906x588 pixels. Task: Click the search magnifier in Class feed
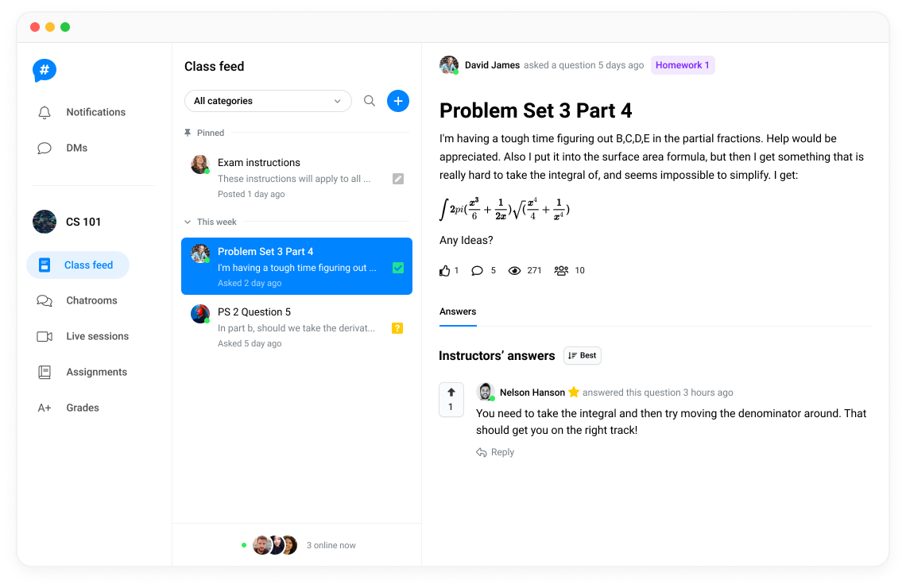point(370,101)
